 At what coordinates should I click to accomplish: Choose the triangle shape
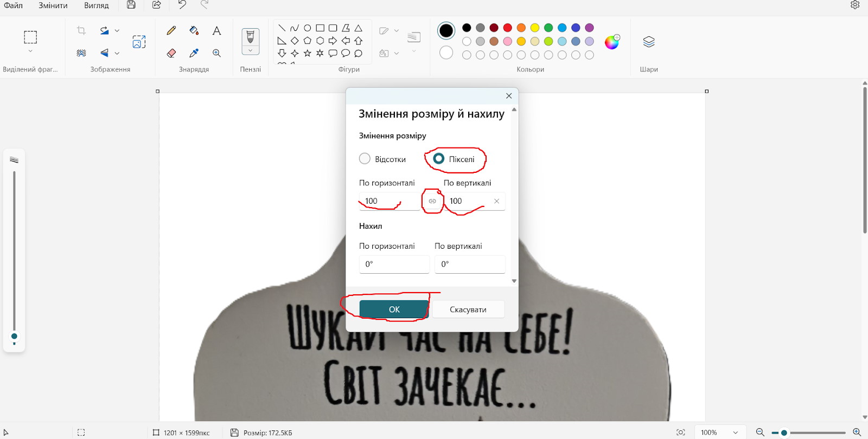pos(358,28)
